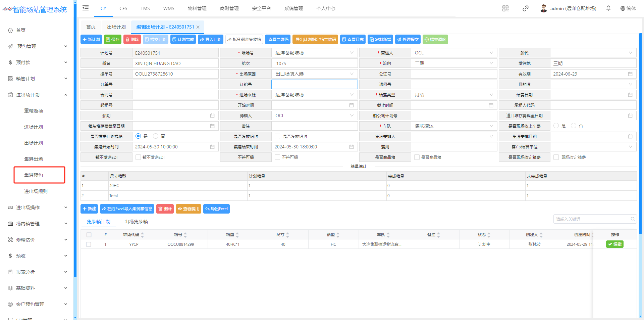Viewport: 644px width, 320px height.
Task: Open calendar icon for 集港开始时间
Action: point(212,147)
